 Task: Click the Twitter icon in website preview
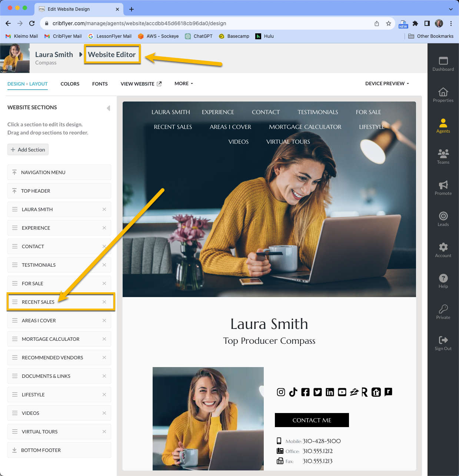point(317,392)
